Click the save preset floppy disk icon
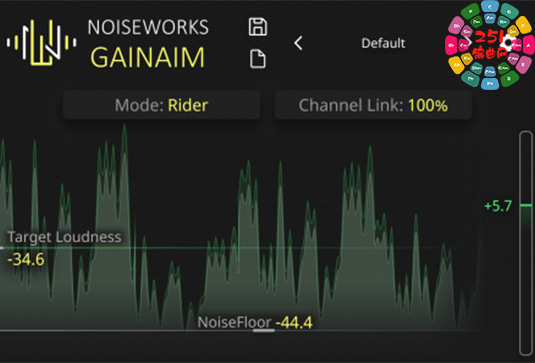Viewport: 535px width, 363px height. click(258, 27)
